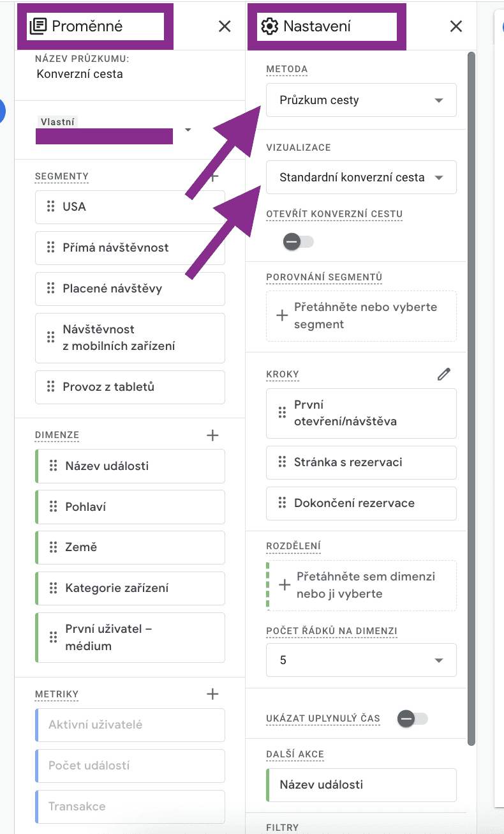The height and width of the screenshot is (834, 504).
Task: Click the pencil icon to edit Kroky steps
Action: 444,375
